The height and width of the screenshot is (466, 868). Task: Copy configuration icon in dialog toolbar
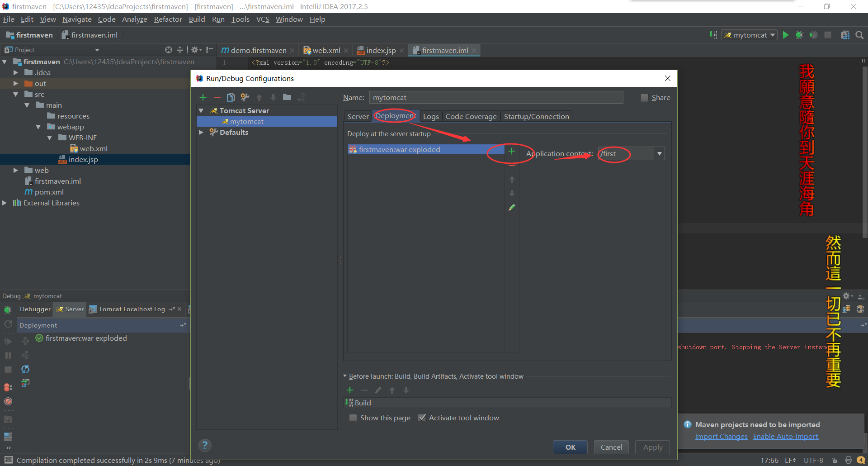click(x=231, y=97)
